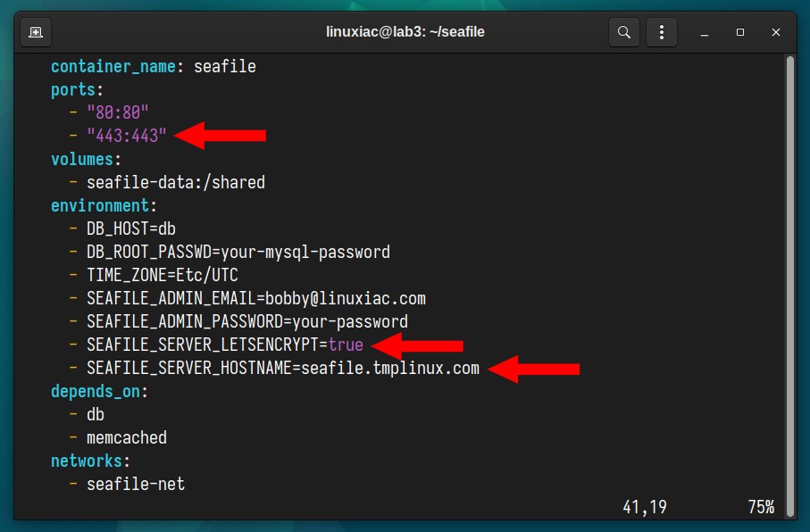Screen dimensions: 810x532
Task: Open the three-dot main menu
Action: [661, 32]
